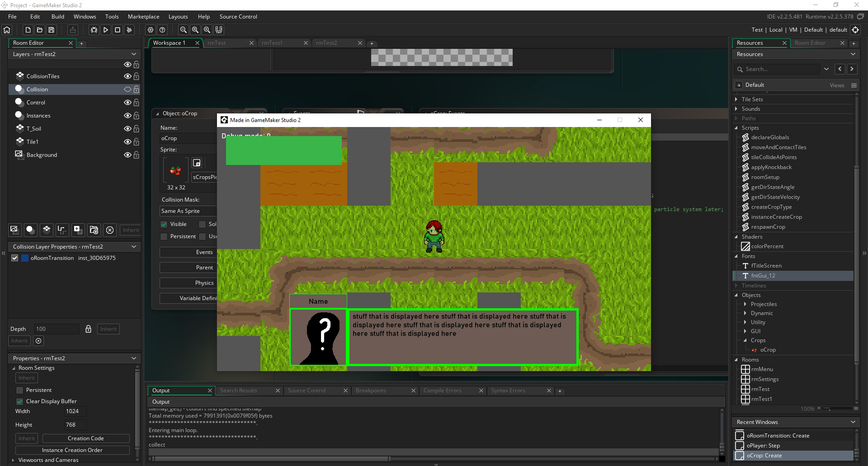
Task: Create a new tile layer
Action: point(47,230)
